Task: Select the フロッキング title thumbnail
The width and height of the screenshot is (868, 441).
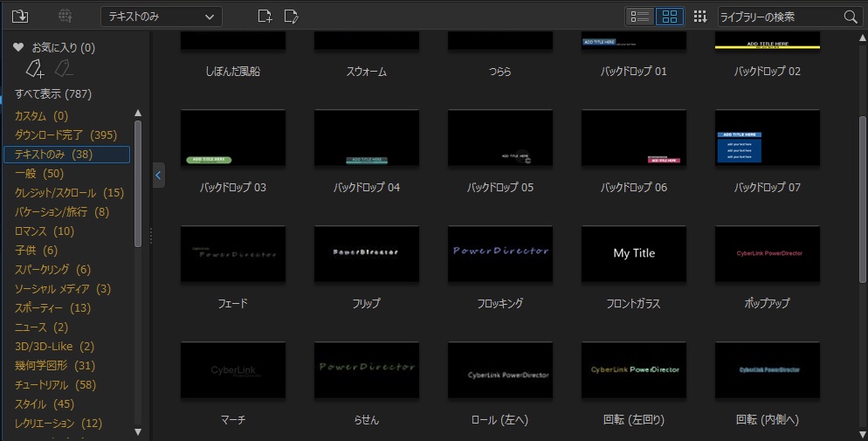Action: pyautogui.click(x=500, y=254)
